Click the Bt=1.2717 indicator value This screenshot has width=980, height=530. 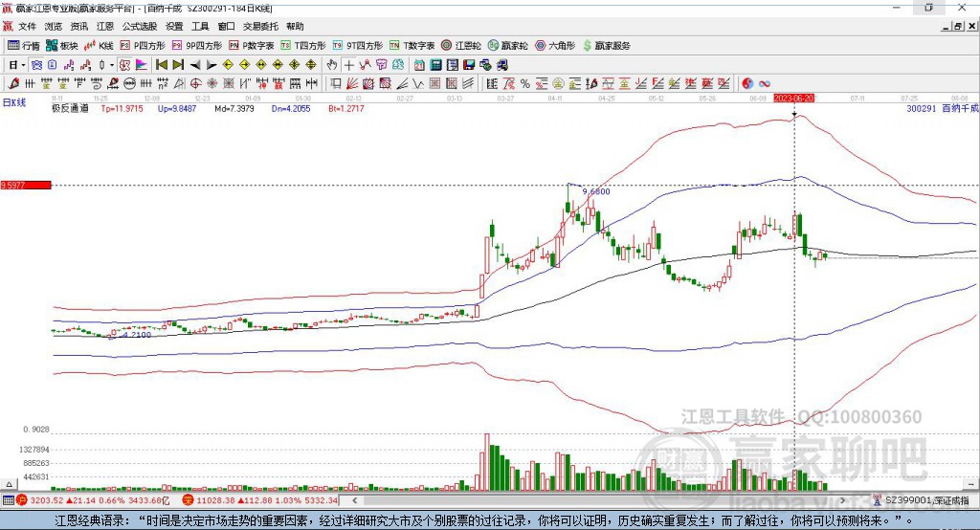point(346,108)
